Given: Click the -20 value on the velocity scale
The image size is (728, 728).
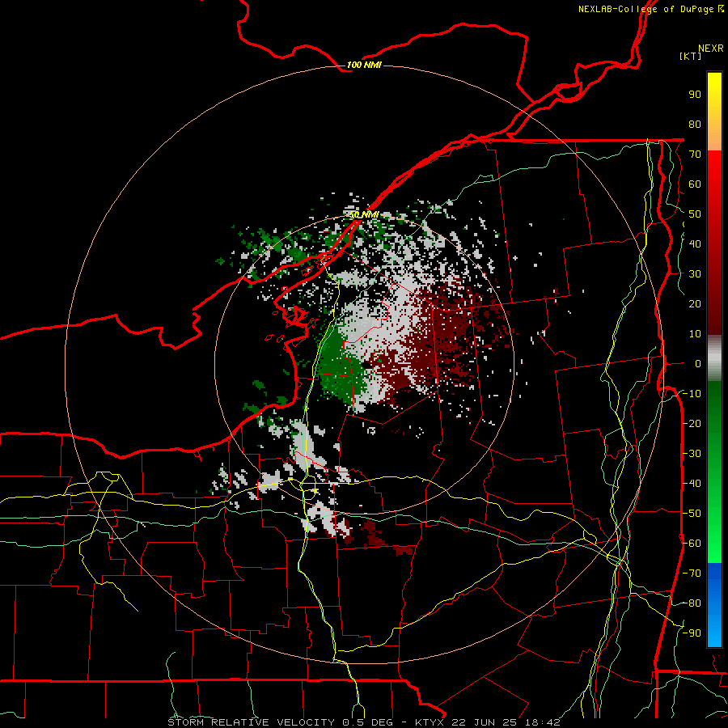Looking at the screenshot, I should pos(692,424).
